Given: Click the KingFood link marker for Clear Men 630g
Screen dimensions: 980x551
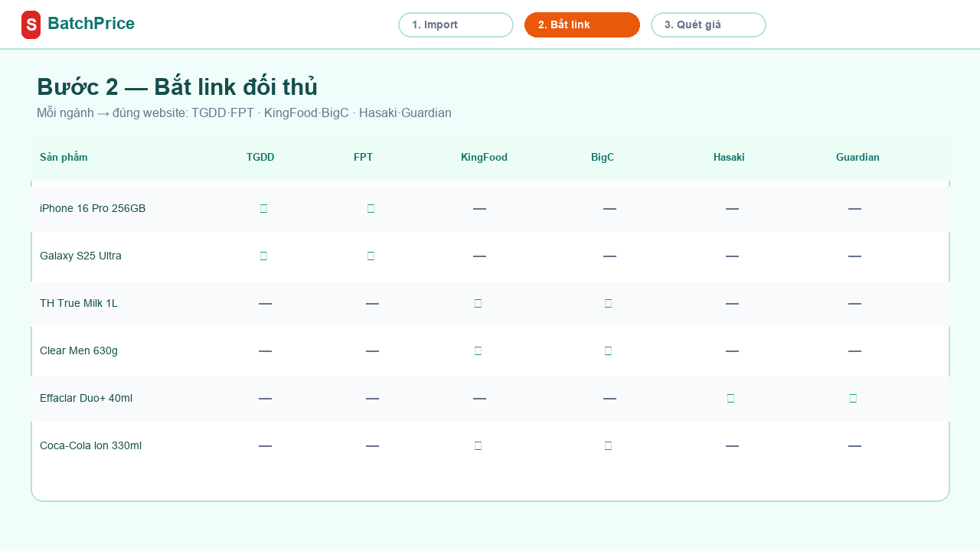Looking at the screenshot, I should (478, 350).
